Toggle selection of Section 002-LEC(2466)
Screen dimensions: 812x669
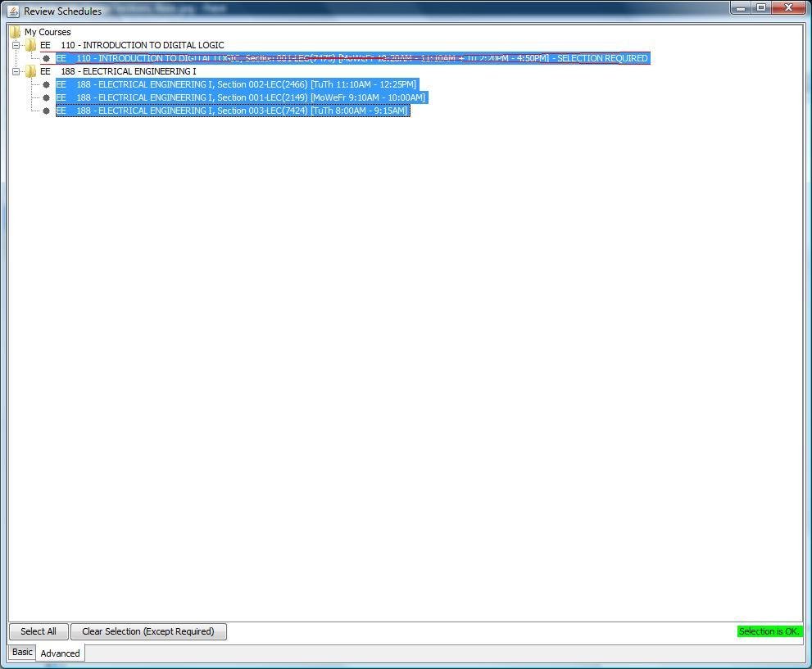(x=238, y=84)
